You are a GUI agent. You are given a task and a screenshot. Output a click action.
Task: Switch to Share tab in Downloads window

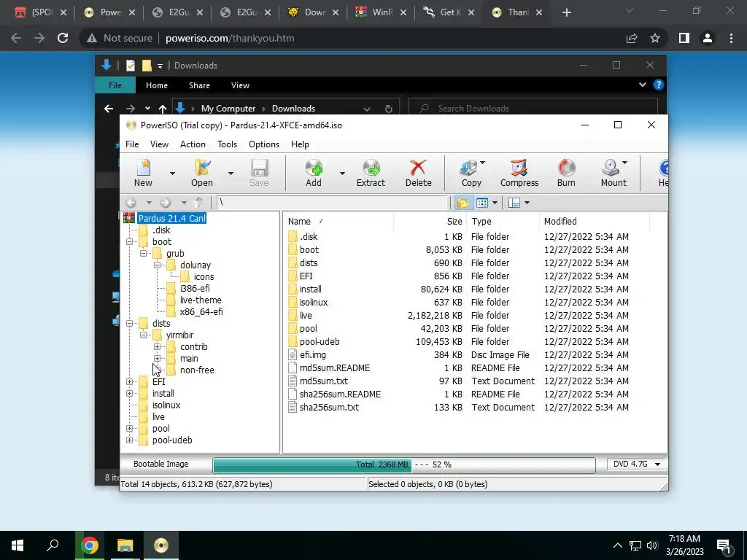click(x=199, y=85)
